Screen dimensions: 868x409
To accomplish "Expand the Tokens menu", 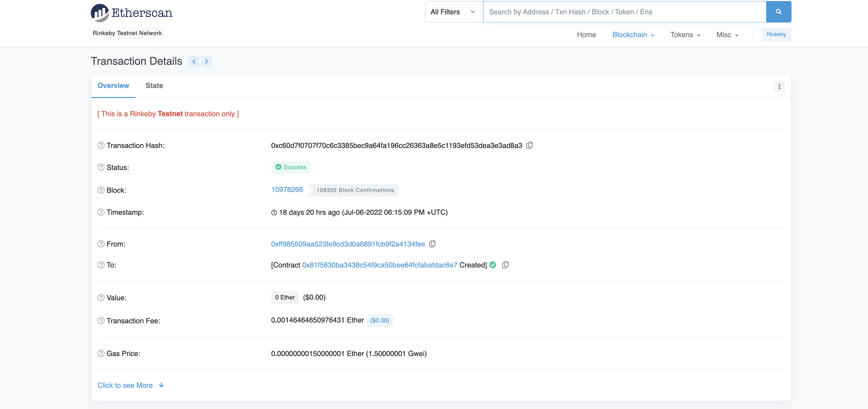I will [x=685, y=35].
